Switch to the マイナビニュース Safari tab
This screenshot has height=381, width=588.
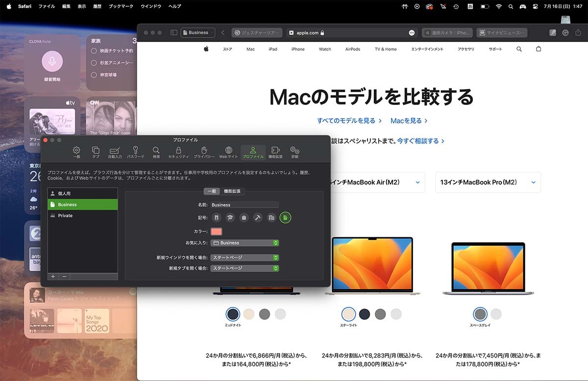click(502, 33)
